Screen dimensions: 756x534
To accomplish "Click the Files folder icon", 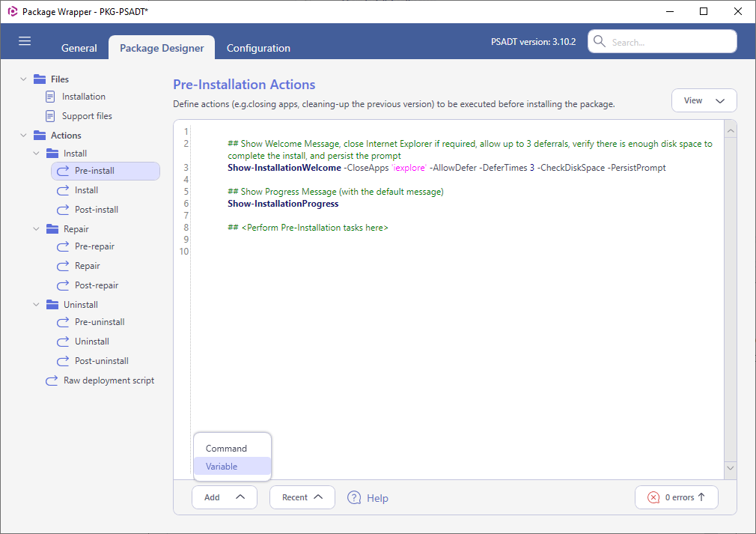I will [40, 79].
